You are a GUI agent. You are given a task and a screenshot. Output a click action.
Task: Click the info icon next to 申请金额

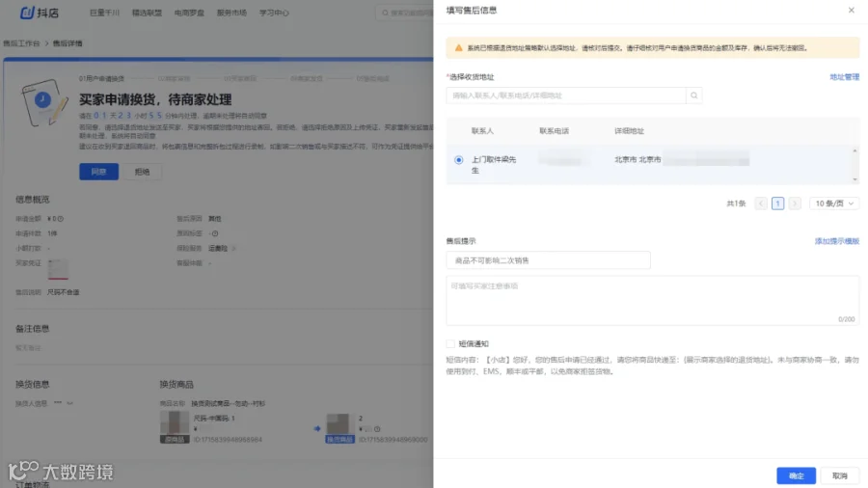tap(61, 219)
